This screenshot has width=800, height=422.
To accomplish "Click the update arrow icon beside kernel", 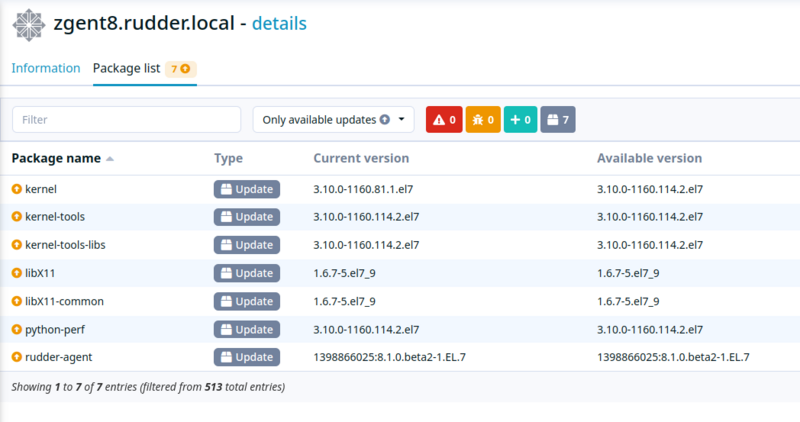I will (17, 189).
